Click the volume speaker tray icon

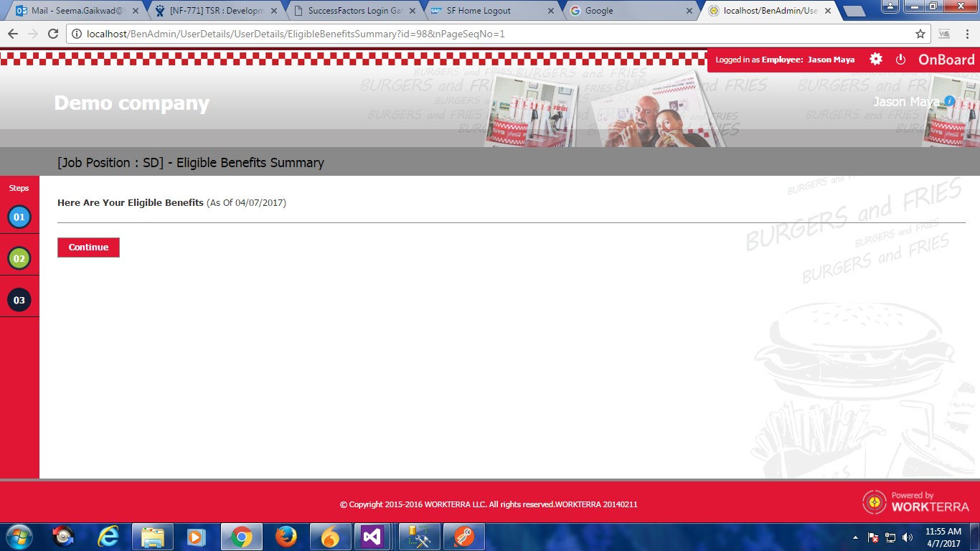pyautogui.click(x=908, y=537)
